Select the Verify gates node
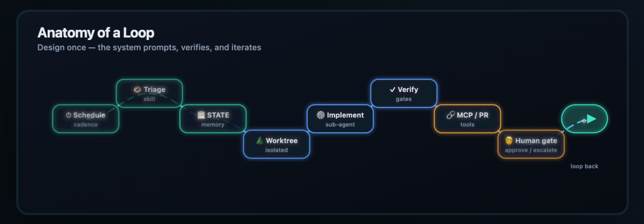Image resolution: width=644 pixels, height=224 pixels. tap(404, 93)
